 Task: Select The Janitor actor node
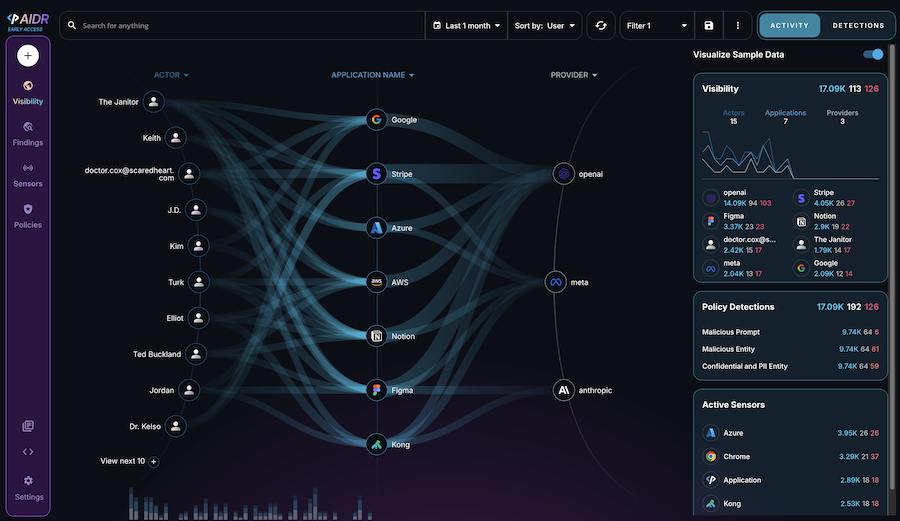tap(153, 102)
